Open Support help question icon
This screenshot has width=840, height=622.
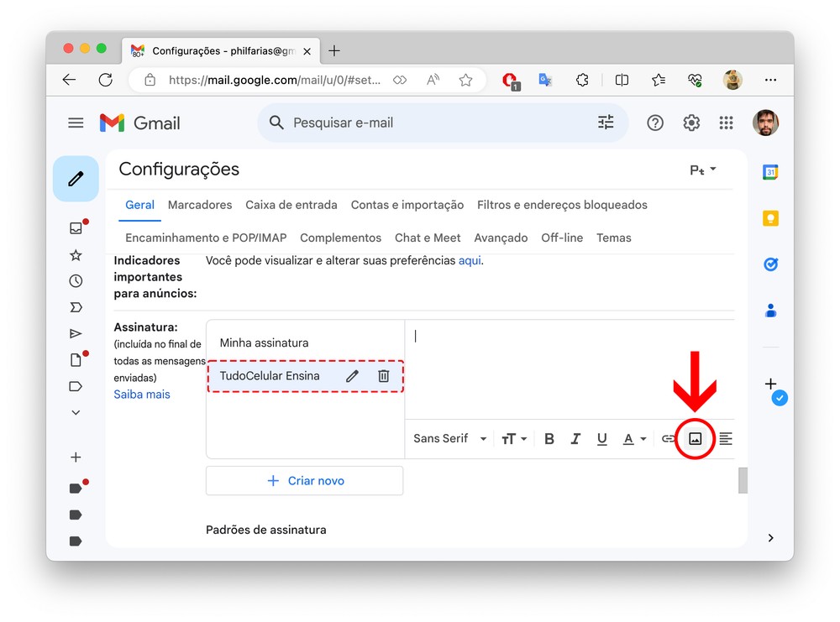pyautogui.click(x=654, y=123)
